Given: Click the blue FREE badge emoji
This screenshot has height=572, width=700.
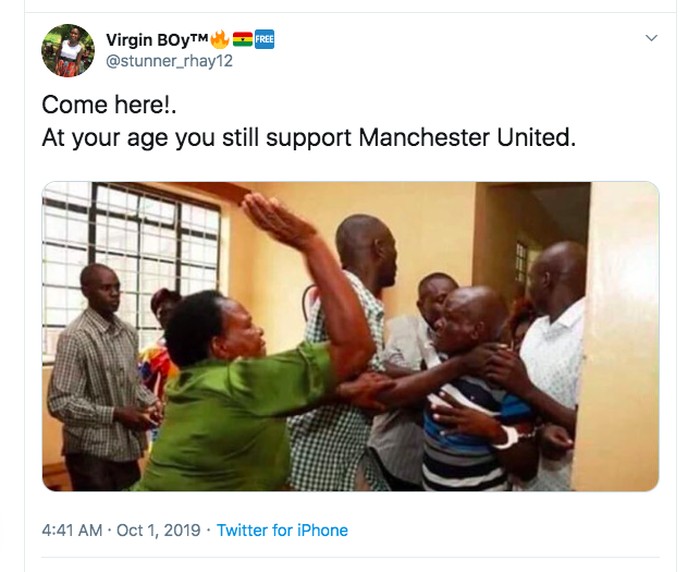Looking at the screenshot, I should coord(265,40).
